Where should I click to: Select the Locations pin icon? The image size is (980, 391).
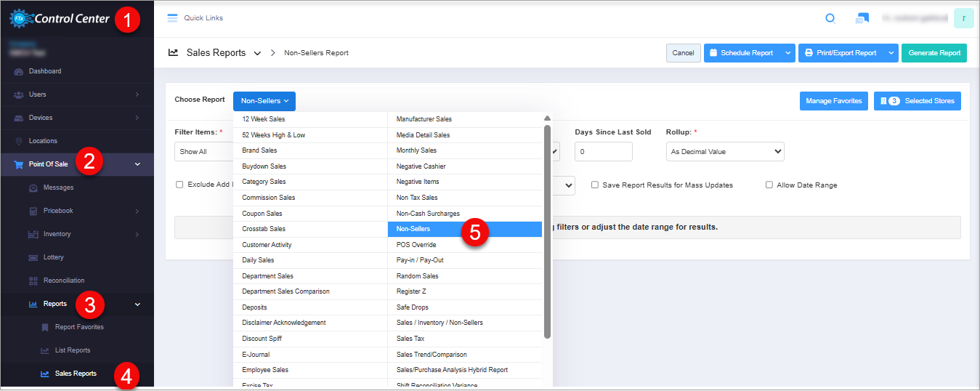point(19,141)
